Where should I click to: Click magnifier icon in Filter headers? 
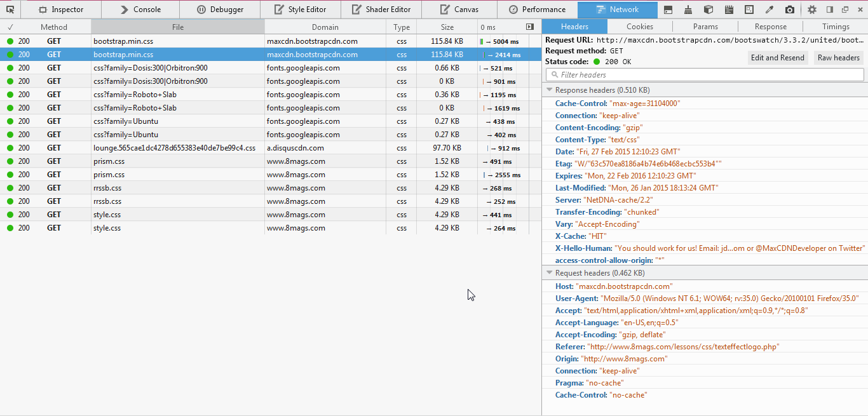tap(554, 75)
